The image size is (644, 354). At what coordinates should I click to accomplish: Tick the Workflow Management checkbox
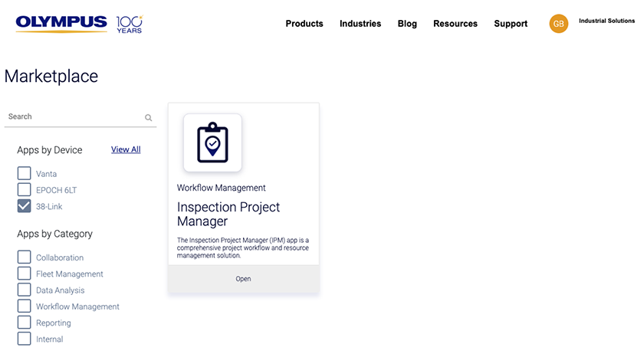(x=25, y=306)
